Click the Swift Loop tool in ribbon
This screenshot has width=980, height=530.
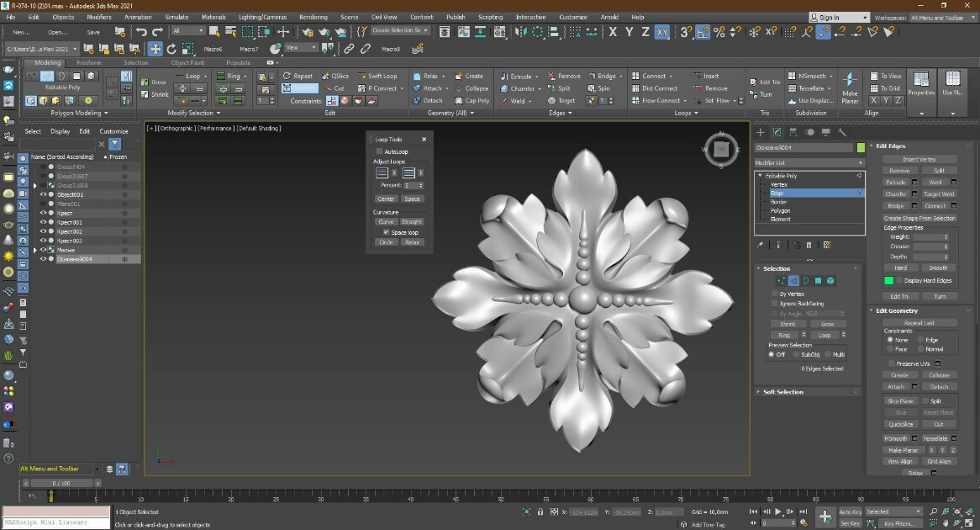(x=377, y=76)
